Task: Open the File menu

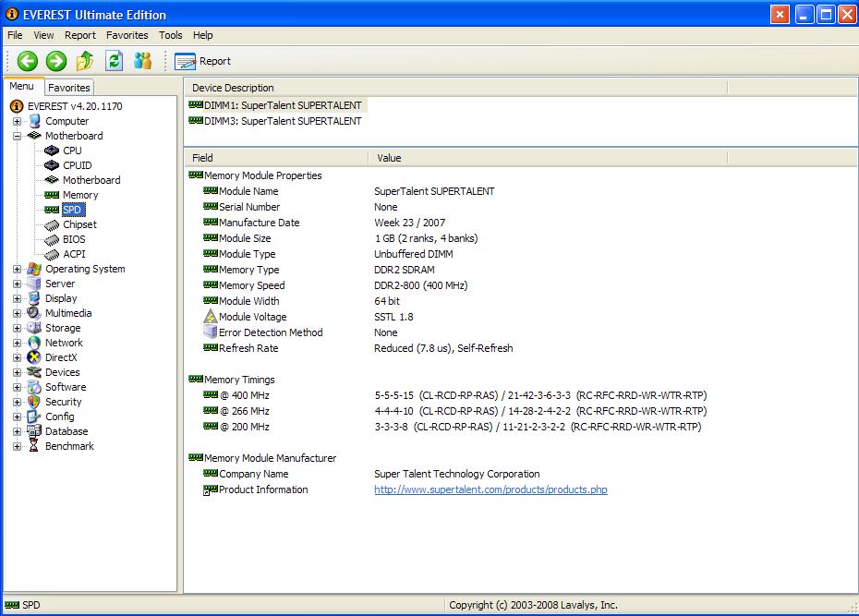Action: [x=15, y=35]
